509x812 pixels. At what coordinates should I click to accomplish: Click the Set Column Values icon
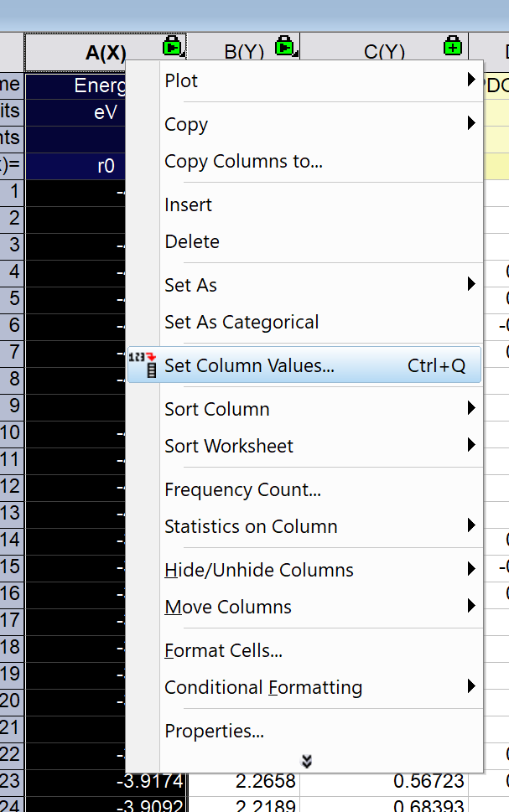click(x=146, y=365)
